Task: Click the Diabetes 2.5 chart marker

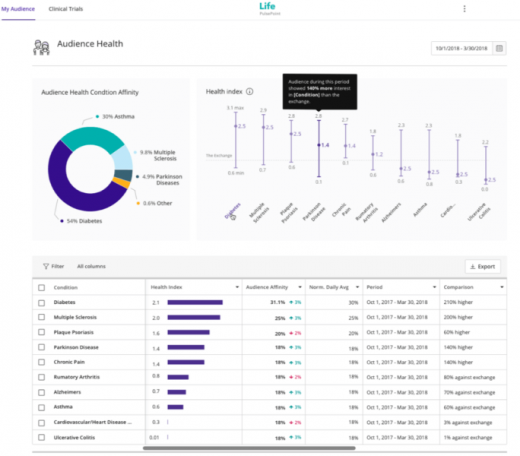Action: pos(235,126)
